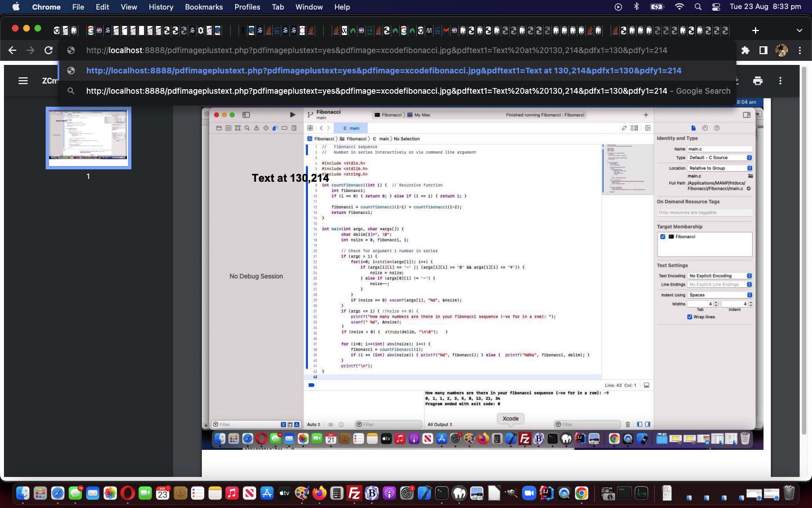This screenshot has width=812, height=508.
Task: Toggle the PDF viewer sidebar menu
Action: click(x=23, y=81)
